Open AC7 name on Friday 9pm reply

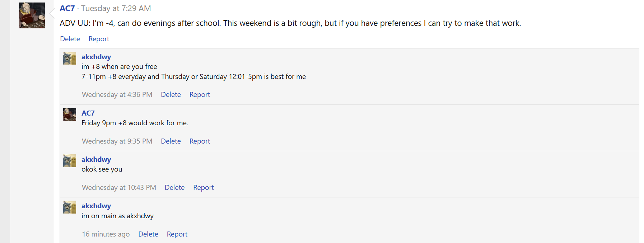[x=88, y=113]
